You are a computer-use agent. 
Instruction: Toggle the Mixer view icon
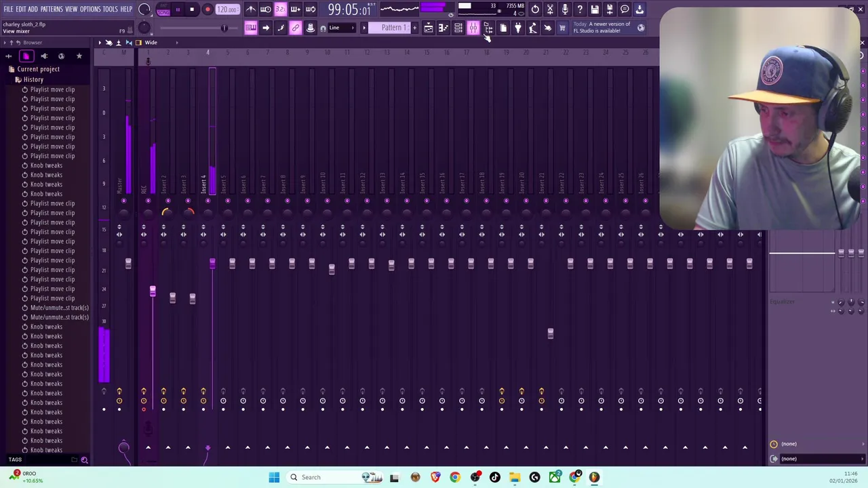[473, 28]
